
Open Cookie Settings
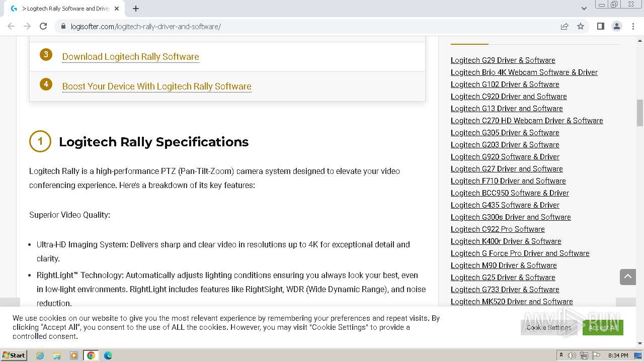[549, 327]
